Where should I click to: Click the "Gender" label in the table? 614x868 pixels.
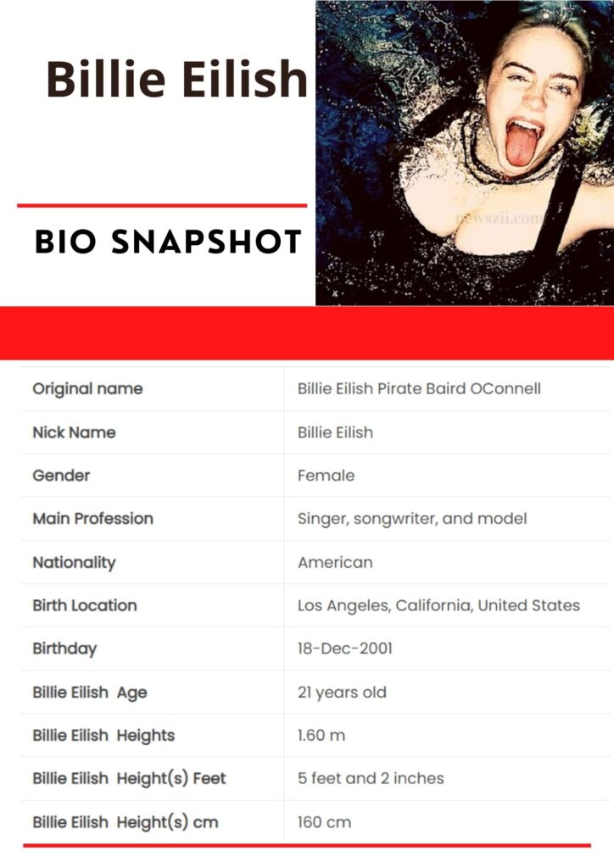pos(61,476)
